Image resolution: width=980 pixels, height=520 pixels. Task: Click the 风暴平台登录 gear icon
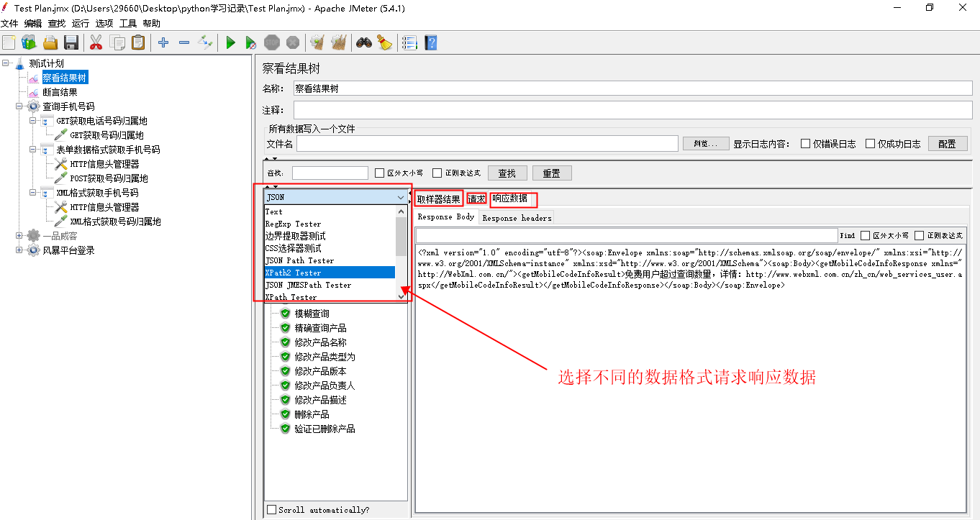tap(33, 250)
